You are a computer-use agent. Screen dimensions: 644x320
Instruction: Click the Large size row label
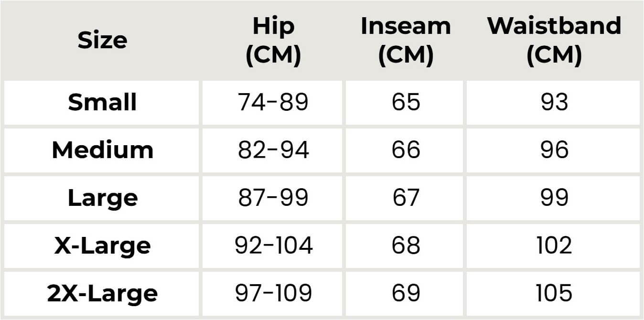(x=102, y=198)
